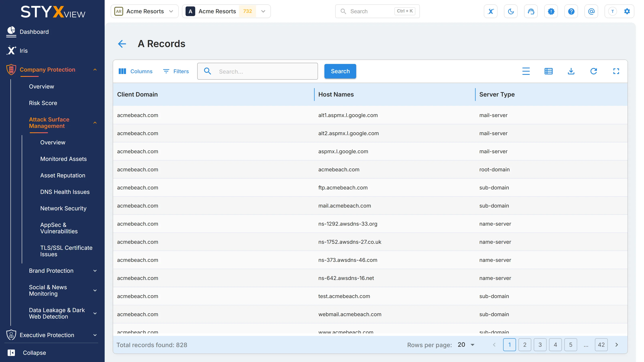The height and width of the screenshot is (362, 644).
Task: Go to page 3 of results
Action: click(540, 345)
